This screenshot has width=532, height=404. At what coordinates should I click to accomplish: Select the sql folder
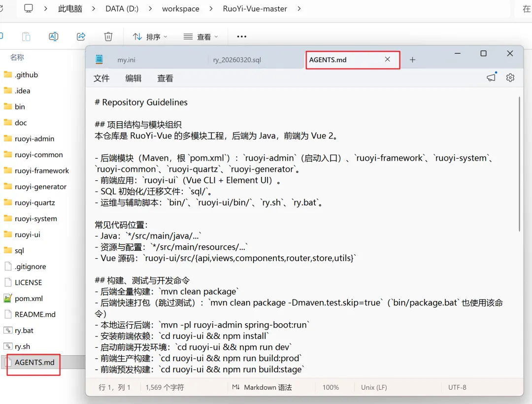click(x=14, y=250)
